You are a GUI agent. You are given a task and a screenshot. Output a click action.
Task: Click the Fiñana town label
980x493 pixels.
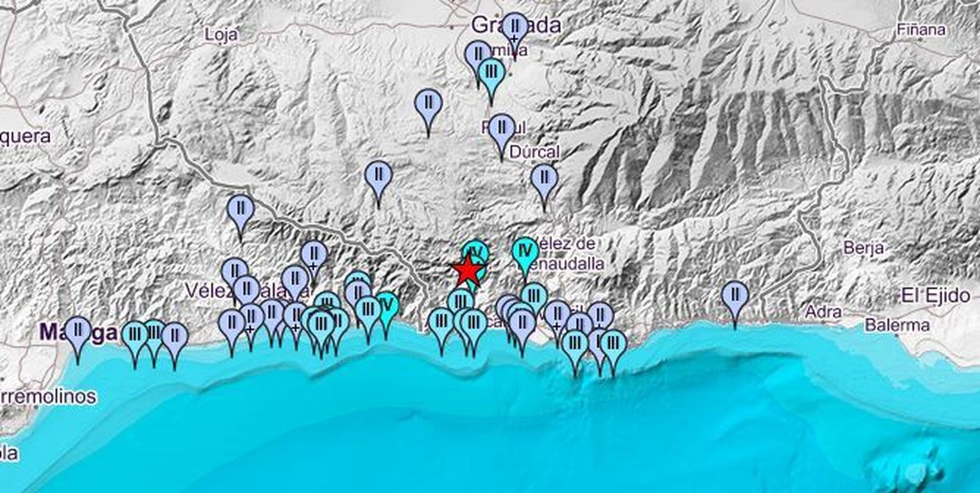[921, 29]
